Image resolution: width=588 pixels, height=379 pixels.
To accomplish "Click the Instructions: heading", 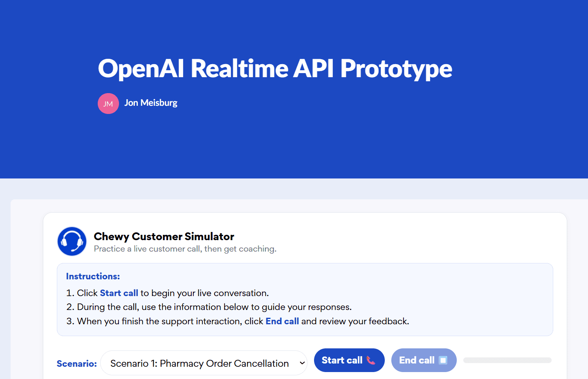I will [93, 276].
